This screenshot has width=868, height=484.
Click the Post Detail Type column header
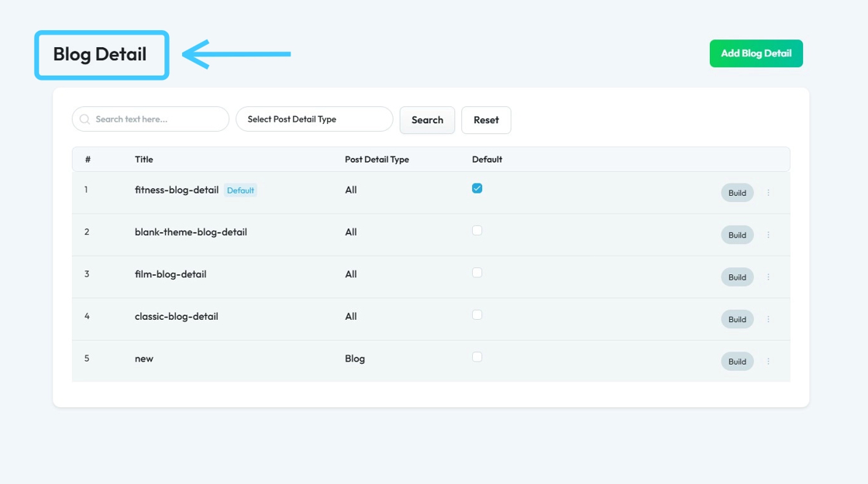tap(377, 160)
